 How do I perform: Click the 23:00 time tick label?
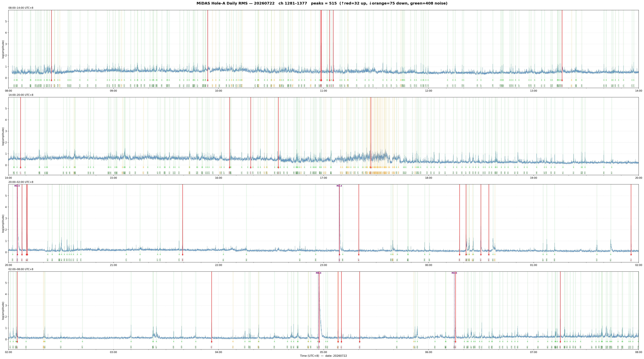[323, 265]
